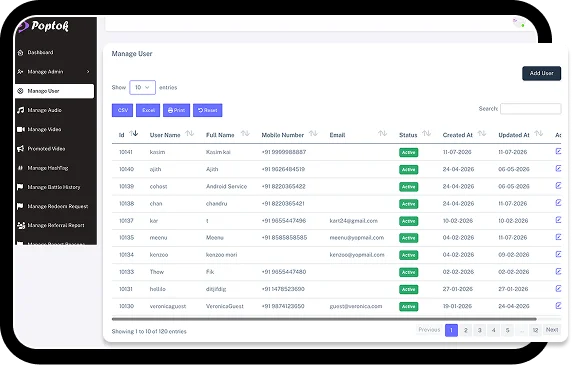Screen dimensions: 572x365
Task: Sort by the Mobile Number column arrows
Action: pos(313,133)
